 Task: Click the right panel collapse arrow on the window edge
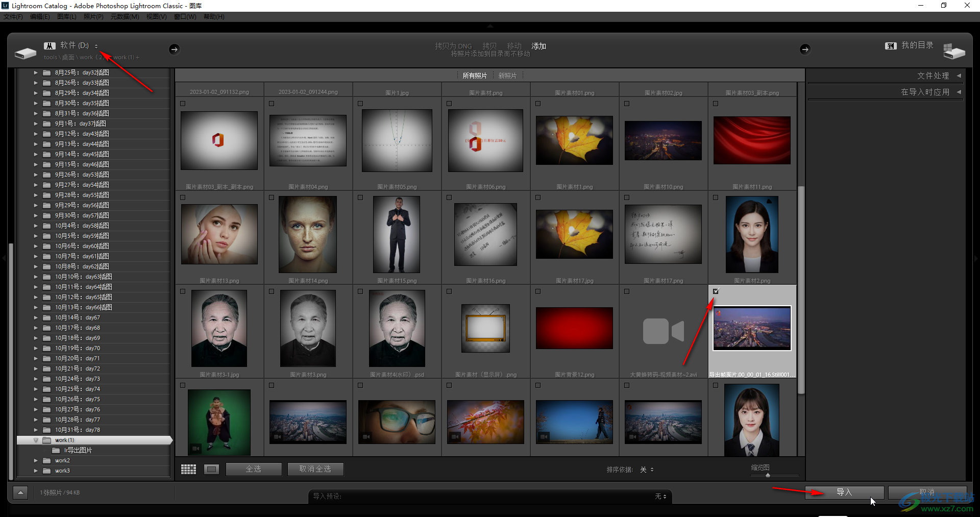(x=976, y=258)
